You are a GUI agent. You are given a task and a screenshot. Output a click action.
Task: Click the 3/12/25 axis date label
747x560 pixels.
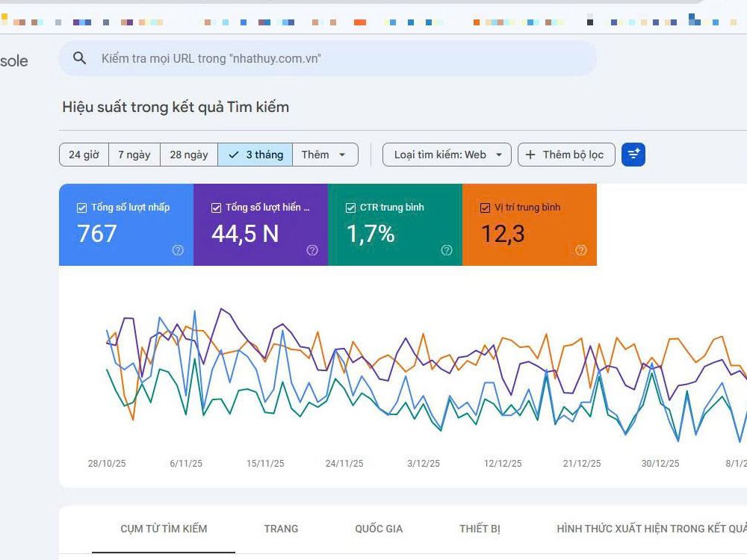click(x=423, y=464)
